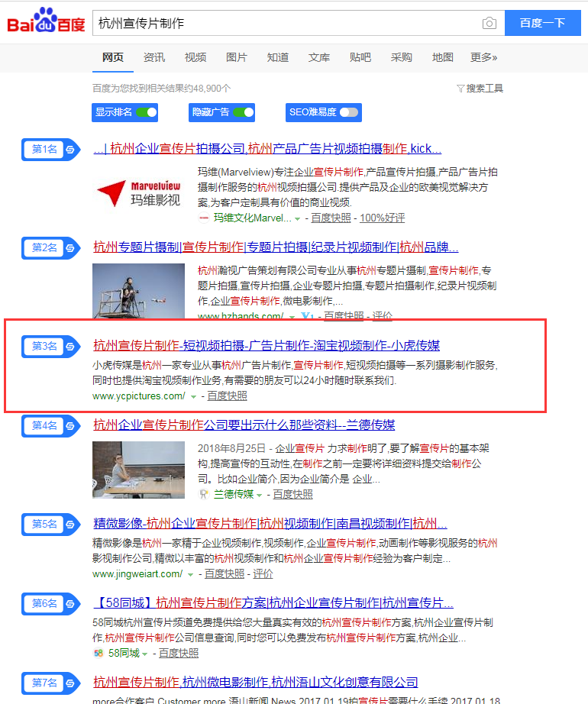The image size is (588, 704).
Task: Click the 第4名 rank badge icon
Action: tap(50, 425)
